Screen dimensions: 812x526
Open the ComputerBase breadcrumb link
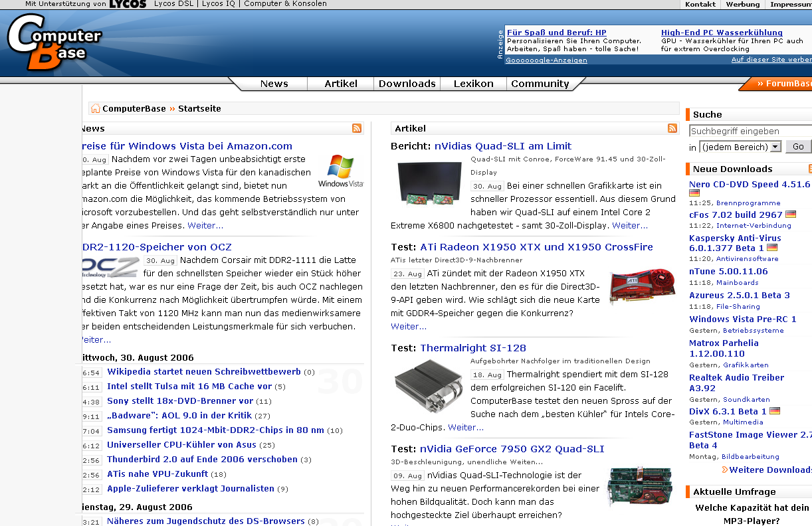(134, 108)
